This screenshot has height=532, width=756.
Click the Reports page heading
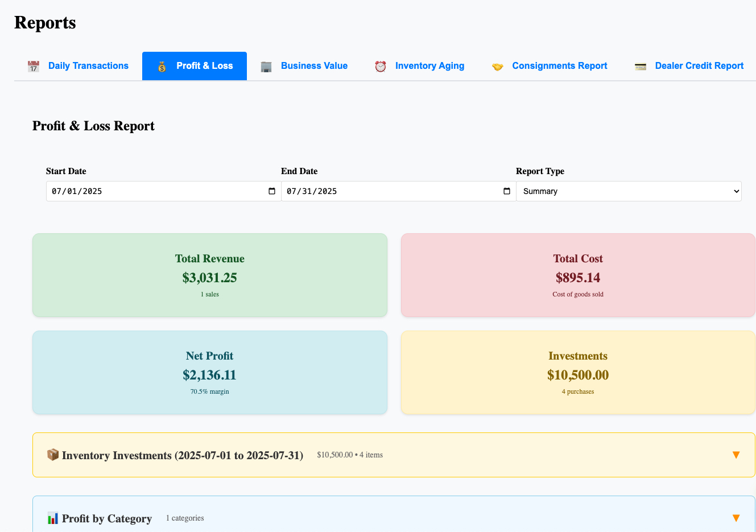[45, 23]
